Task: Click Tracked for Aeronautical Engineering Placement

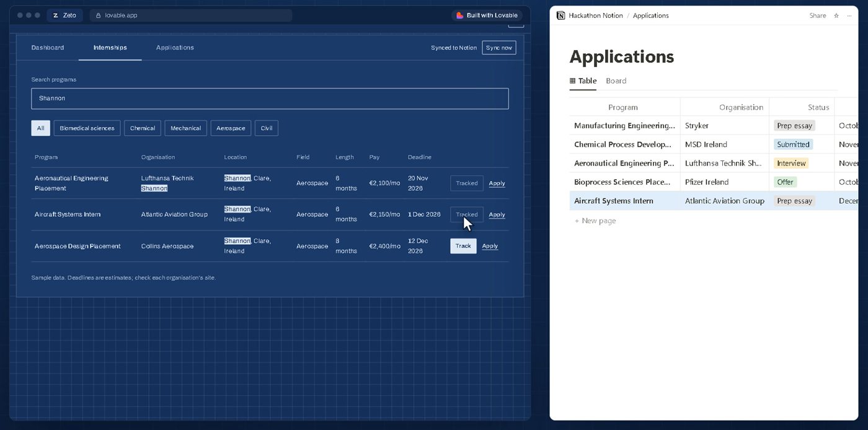Action: click(467, 183)
